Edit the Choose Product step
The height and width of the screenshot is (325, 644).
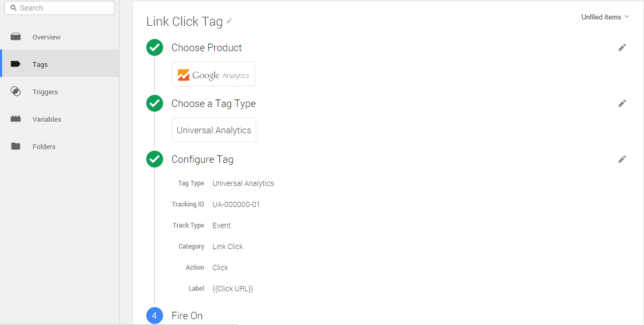click(622, 47)
